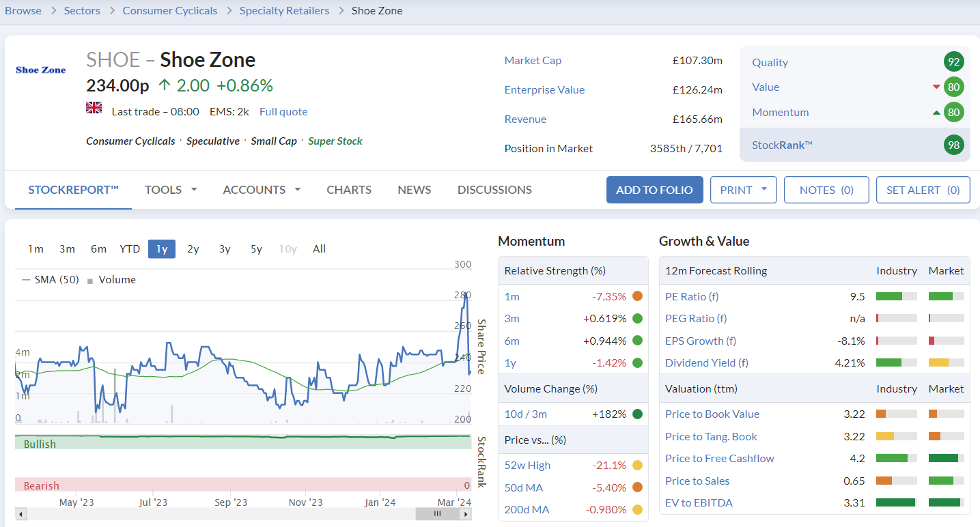Click the 200d MA link
The image size is (980, 527).
coord(527,509)
